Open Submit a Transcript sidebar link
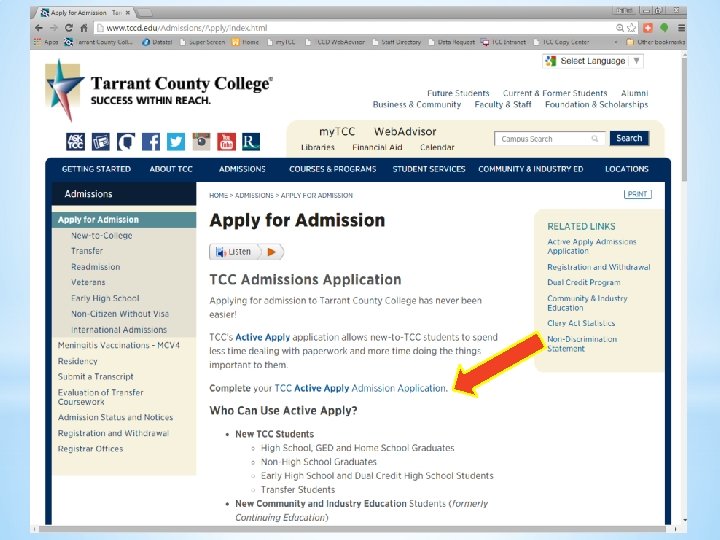This screenshot has height=540, width=720. click(x=96, y=377)
